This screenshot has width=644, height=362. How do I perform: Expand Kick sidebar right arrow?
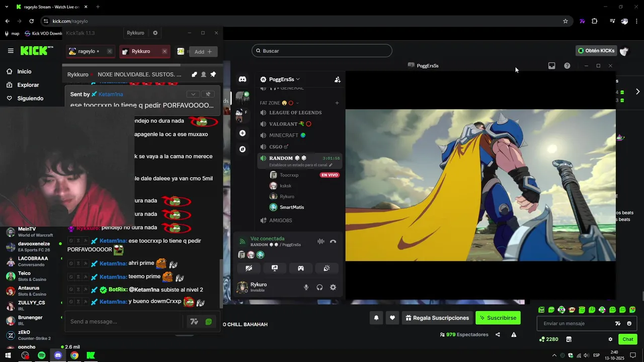(x=637, y=92)
